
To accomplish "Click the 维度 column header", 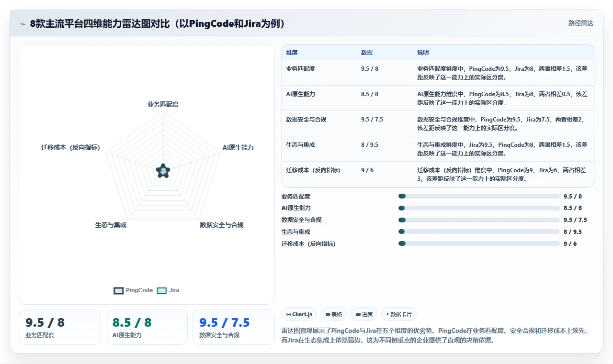I will pyautogui.click(x=292, y=53).
